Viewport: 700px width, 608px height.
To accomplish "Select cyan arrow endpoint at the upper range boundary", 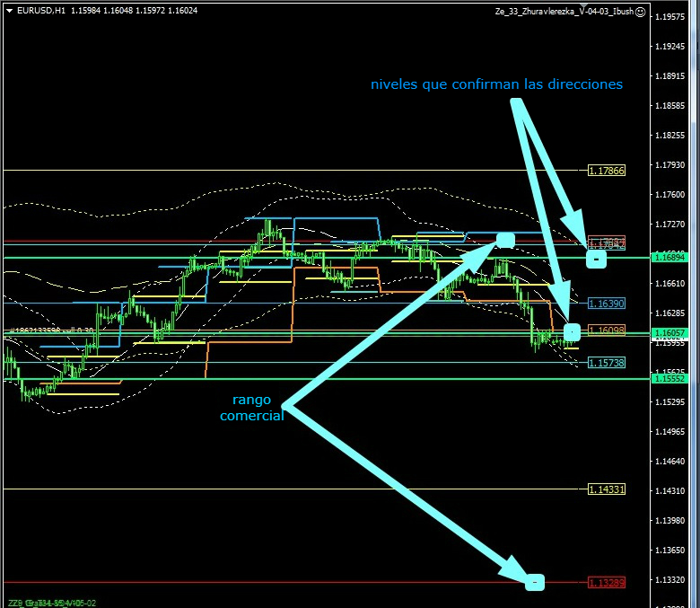I will (504, 239).
